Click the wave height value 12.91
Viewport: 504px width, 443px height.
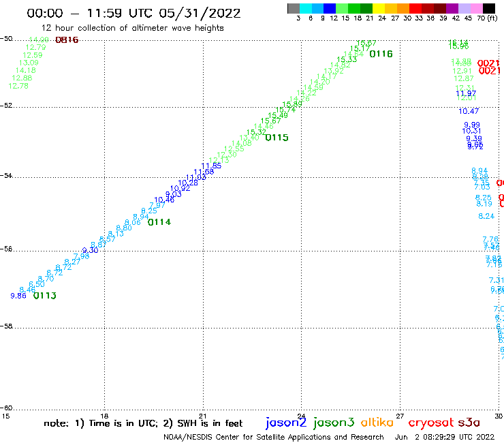point(462,71)
